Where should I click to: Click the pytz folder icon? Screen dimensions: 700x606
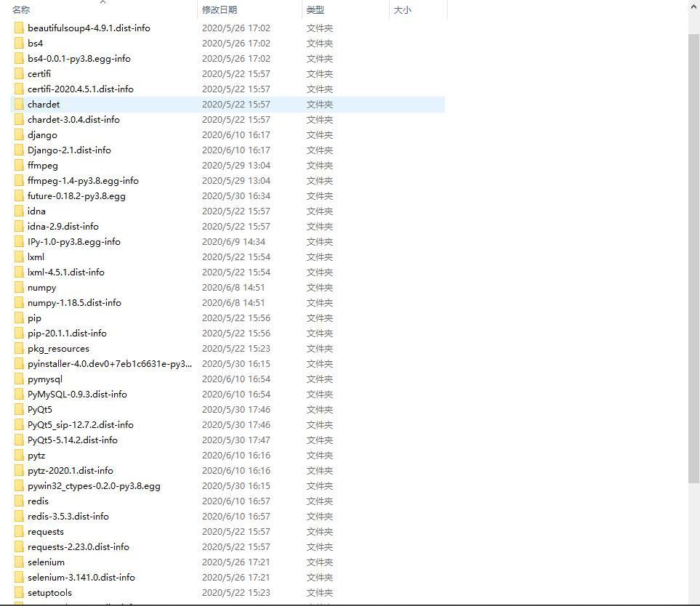19,456
